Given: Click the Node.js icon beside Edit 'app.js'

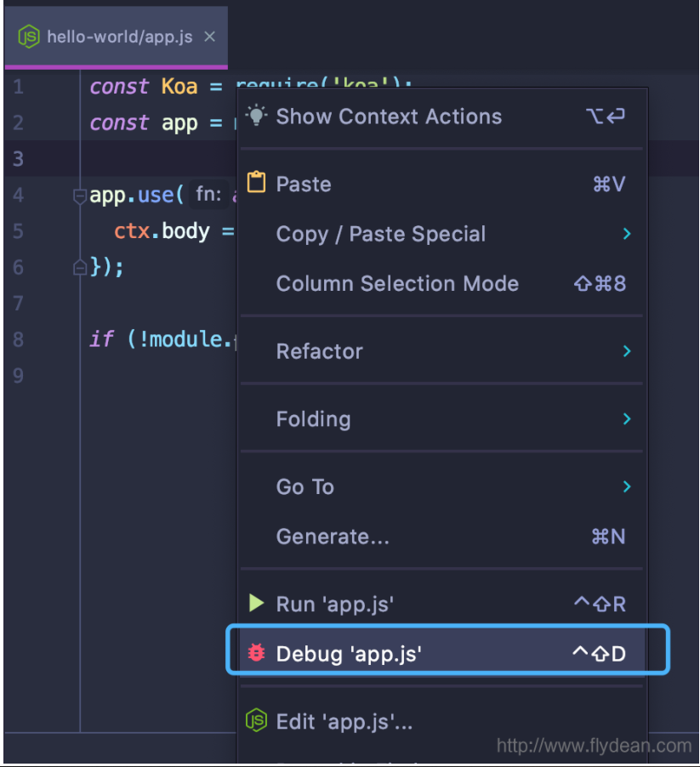Looking at the screenshot, I should (256, 721).
